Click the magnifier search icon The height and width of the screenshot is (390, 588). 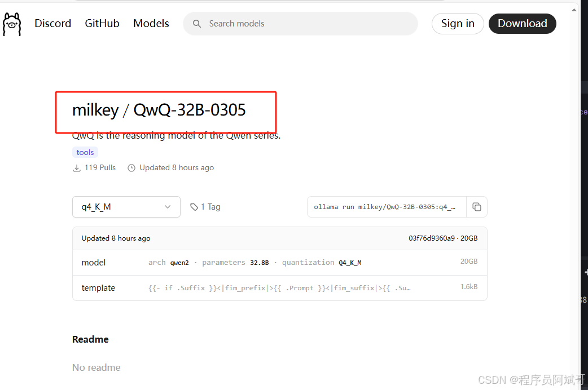[197, 24]
